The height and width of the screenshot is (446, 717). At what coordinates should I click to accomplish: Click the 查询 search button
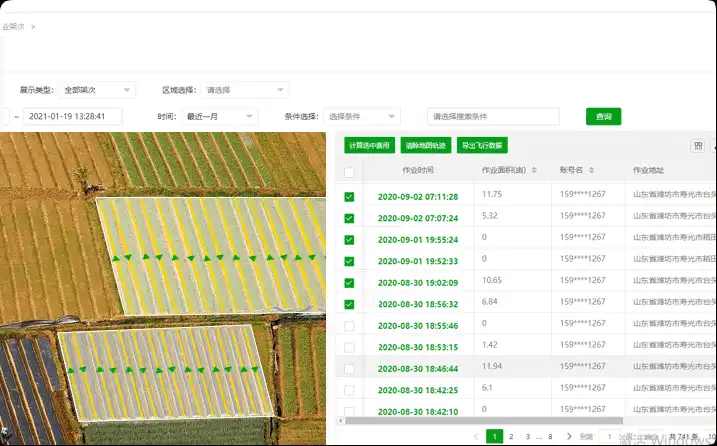(604, 117)
